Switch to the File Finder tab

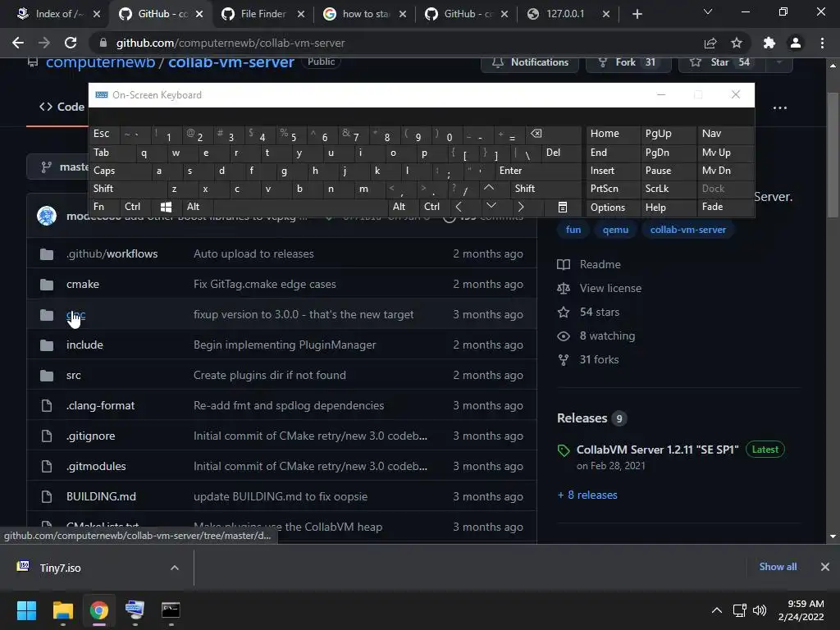(x=262, y=14)
